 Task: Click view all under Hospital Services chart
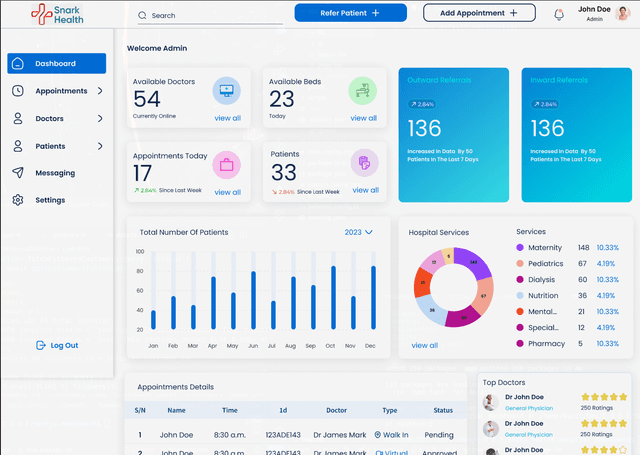click(424, 345)
